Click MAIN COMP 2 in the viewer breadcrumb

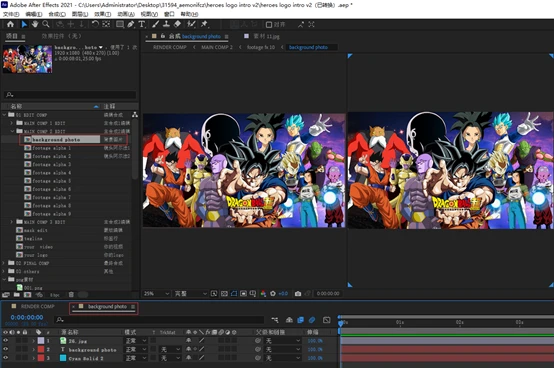[x=217, y=47]
